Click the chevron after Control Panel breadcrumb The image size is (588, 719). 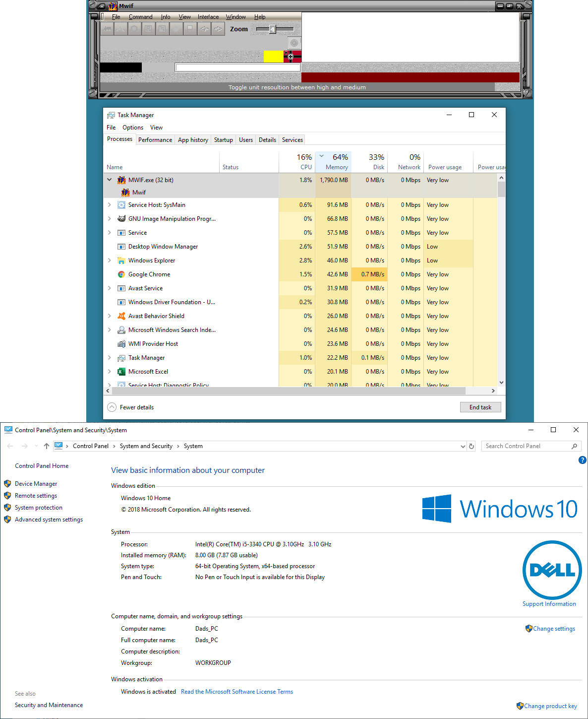pos(114,446)
